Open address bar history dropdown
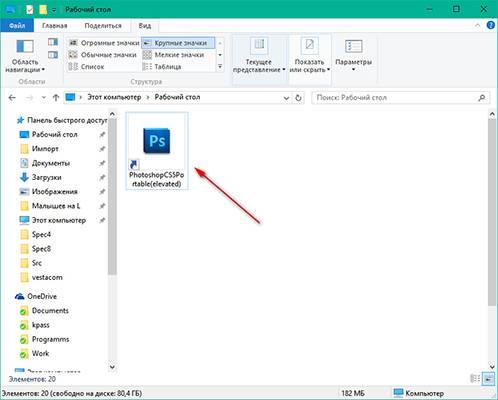 286,98
